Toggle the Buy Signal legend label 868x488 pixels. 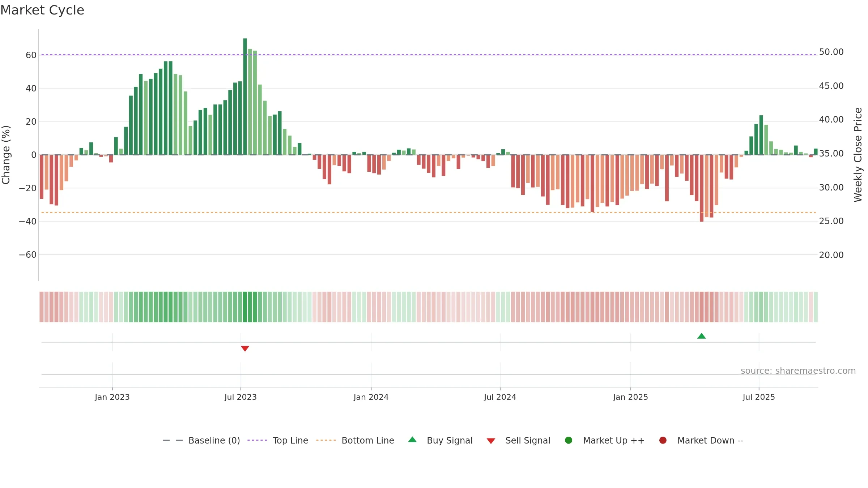(x=450, y=440)
